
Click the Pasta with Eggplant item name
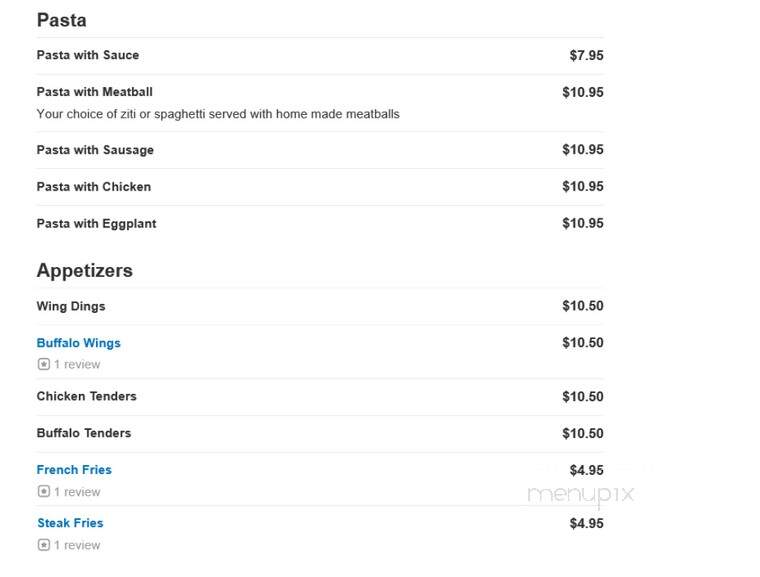[x=96, y=224]
